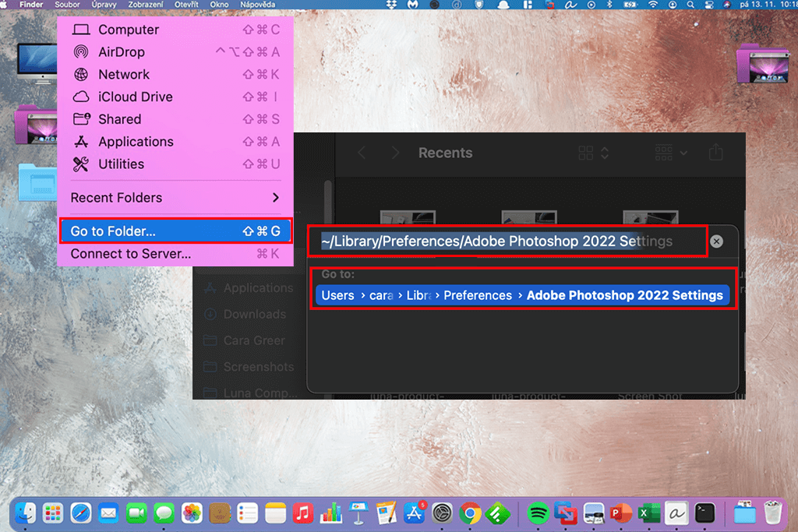This screenshot has width=798, height=532.
Task: Go back in the Finder window
Action: click(x=362, y=153)
